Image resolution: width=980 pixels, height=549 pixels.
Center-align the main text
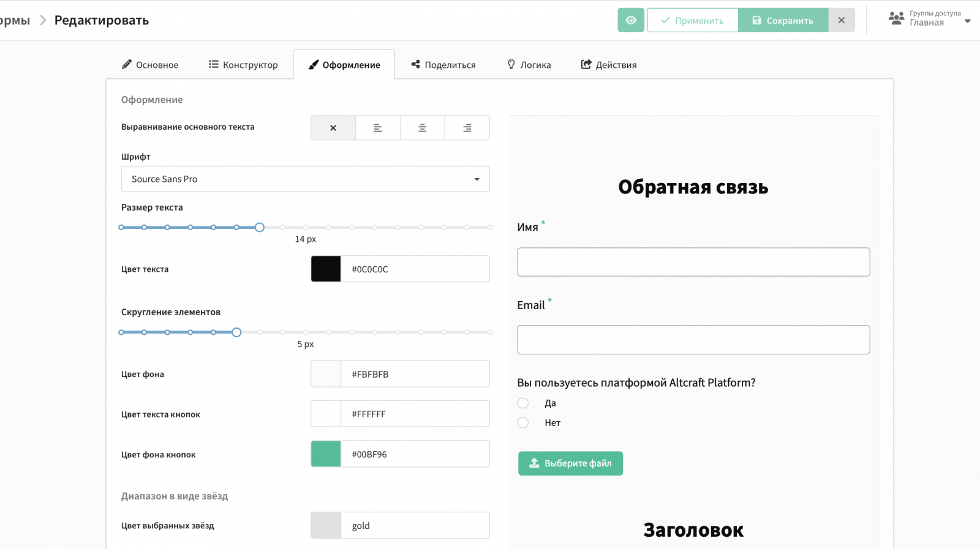[423, 128]
